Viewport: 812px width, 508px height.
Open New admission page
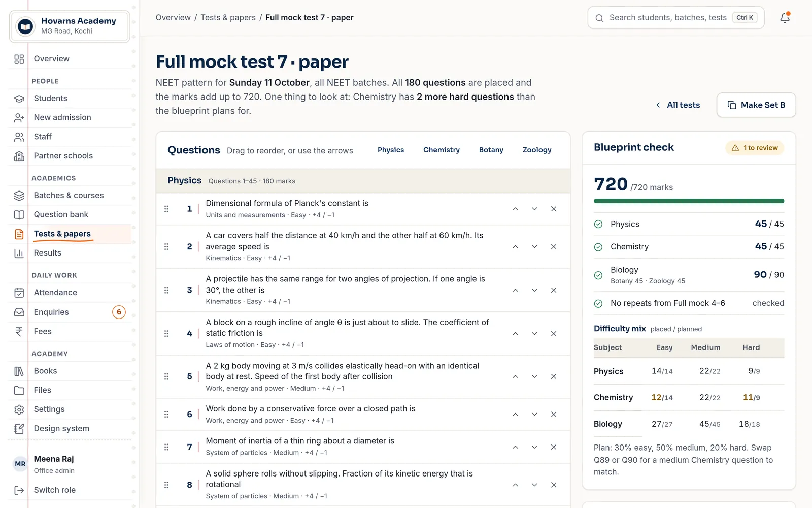pos(70,117)
